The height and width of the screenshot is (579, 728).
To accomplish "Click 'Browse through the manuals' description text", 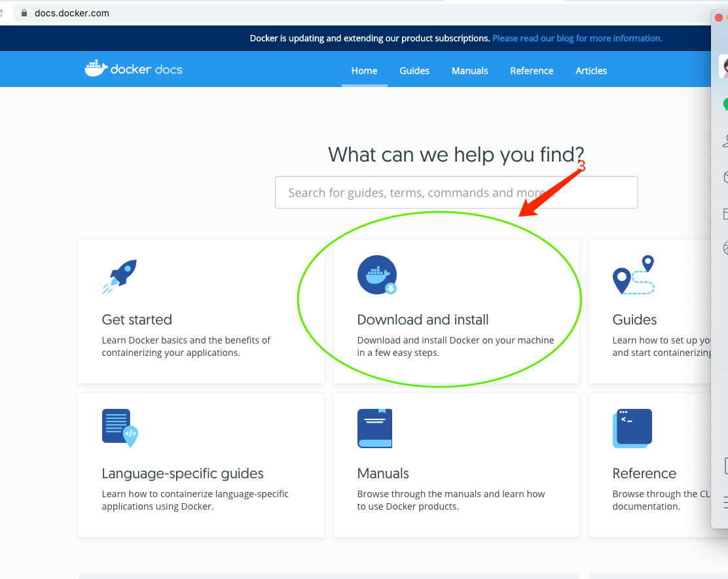I will coord(451,500).
